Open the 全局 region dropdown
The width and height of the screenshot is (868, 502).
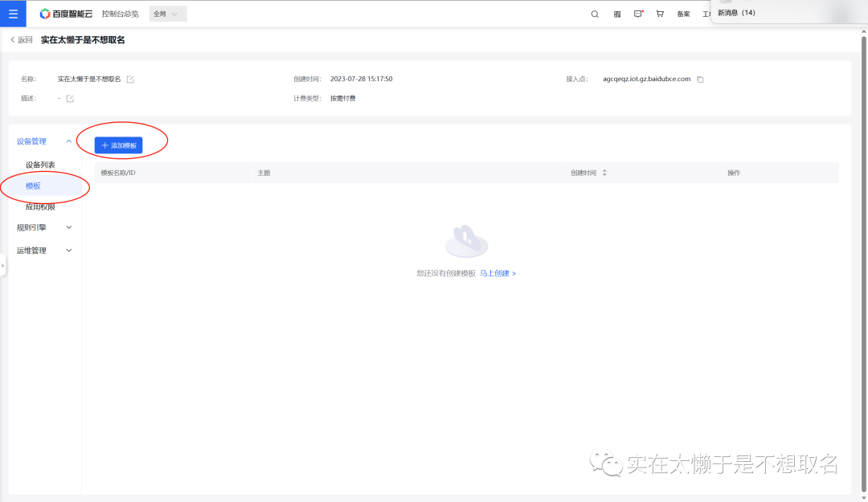pos(167,14)
